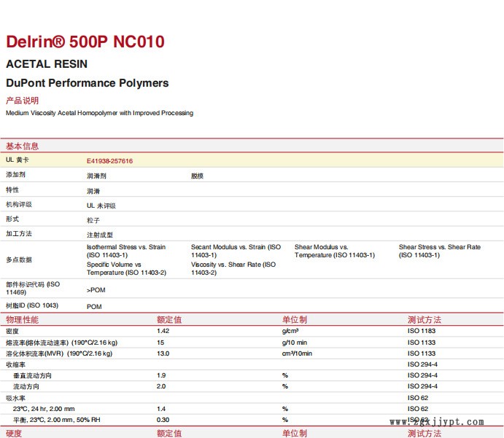
Task: Open Specific Volume vs Temperature data
Action: pyautogui.click(x=126, y=268)
